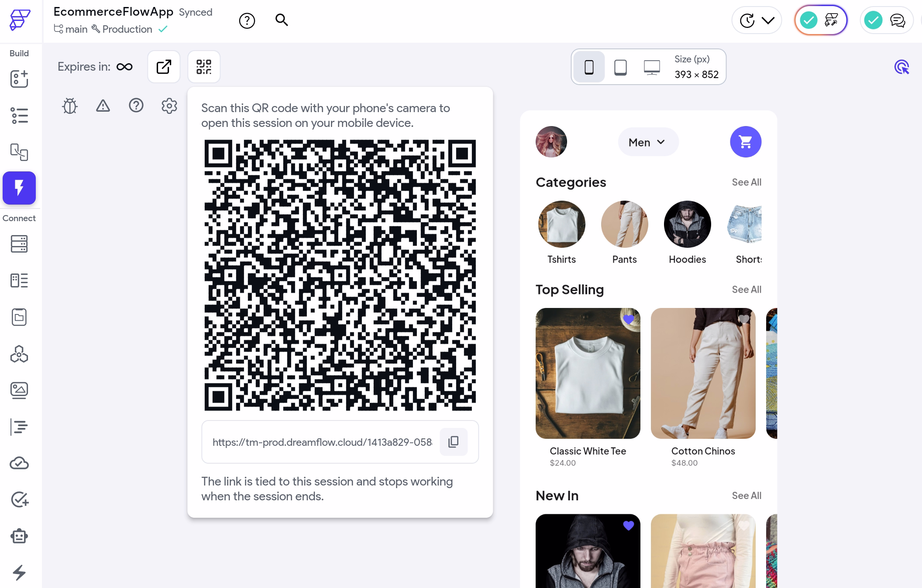Click the Expires in infinity label
This screenshot has height=588, width=922.
click(95, 67)
